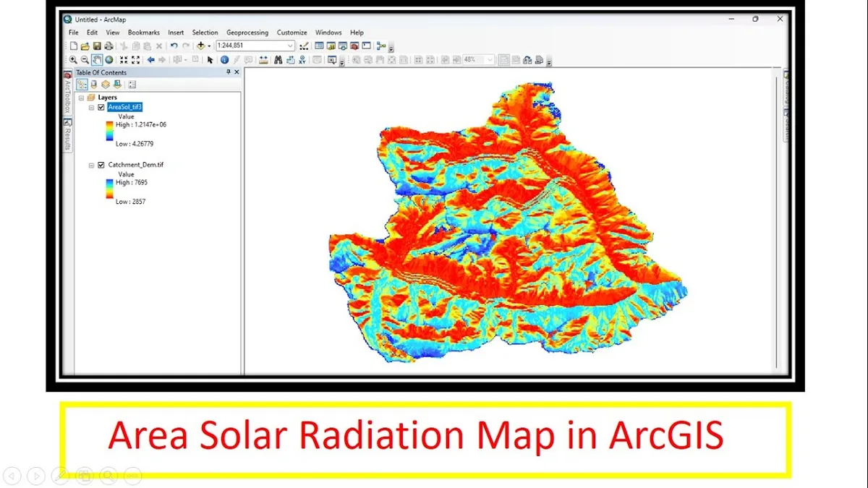Select the Measure tool
Image resolution: width=868 pixels, height=488 pixels.
pyautogui.click(x=263, y=59)
